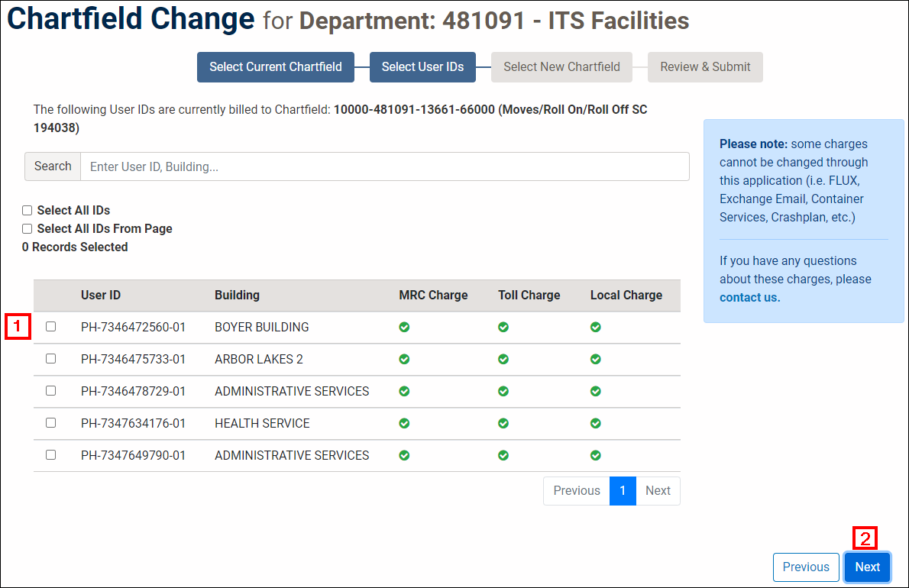Click Toll Charge checkmark for PH-7347649790-01
The height and width of the screenshot is (588, 909).
click(503, 455)
